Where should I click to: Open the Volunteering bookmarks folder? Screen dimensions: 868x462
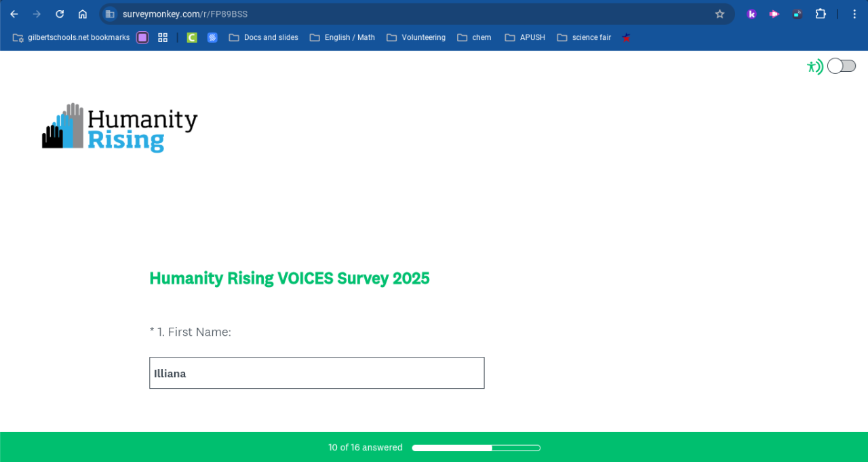pos(416,37)
